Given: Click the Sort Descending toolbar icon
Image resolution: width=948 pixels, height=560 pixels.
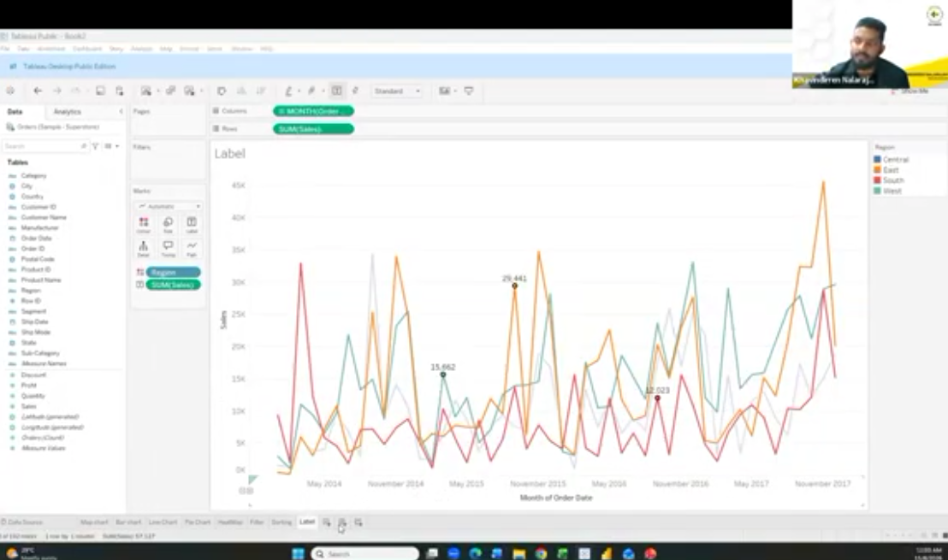Looking at the screenshot, I should point(261,91).
